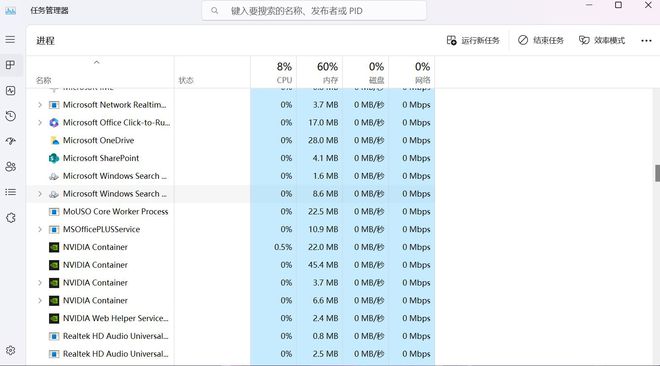Sort by the Disk 0% column header
Image resolution: width=660 pixels, height=366 pixels.
[x=365, y=72]
